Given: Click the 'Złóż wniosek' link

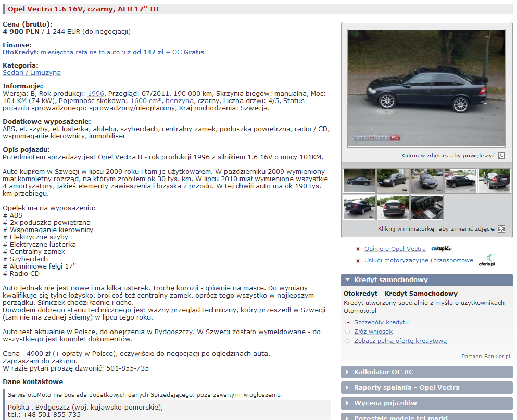Looking at the screenshot, I should 373,332.
